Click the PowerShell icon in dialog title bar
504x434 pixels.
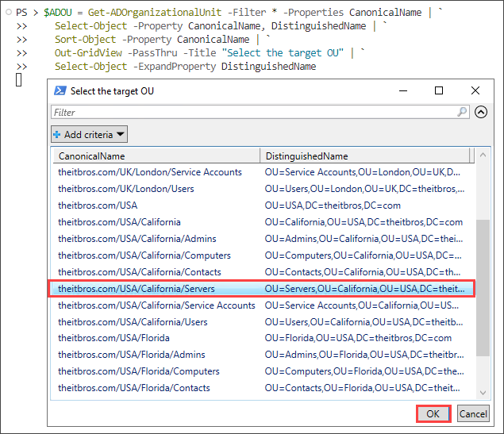pos(60,91)
